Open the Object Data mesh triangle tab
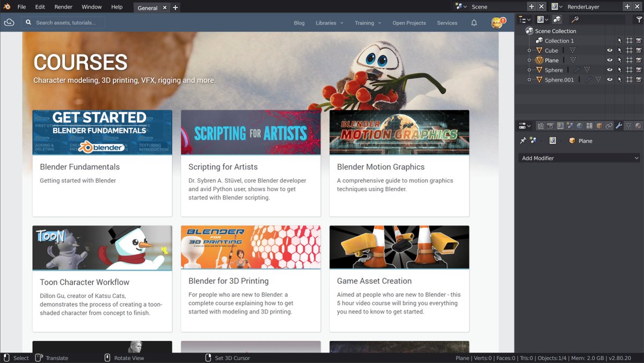Screen dimensions: 644x363 pyautogui.click(x=628, y=126)
